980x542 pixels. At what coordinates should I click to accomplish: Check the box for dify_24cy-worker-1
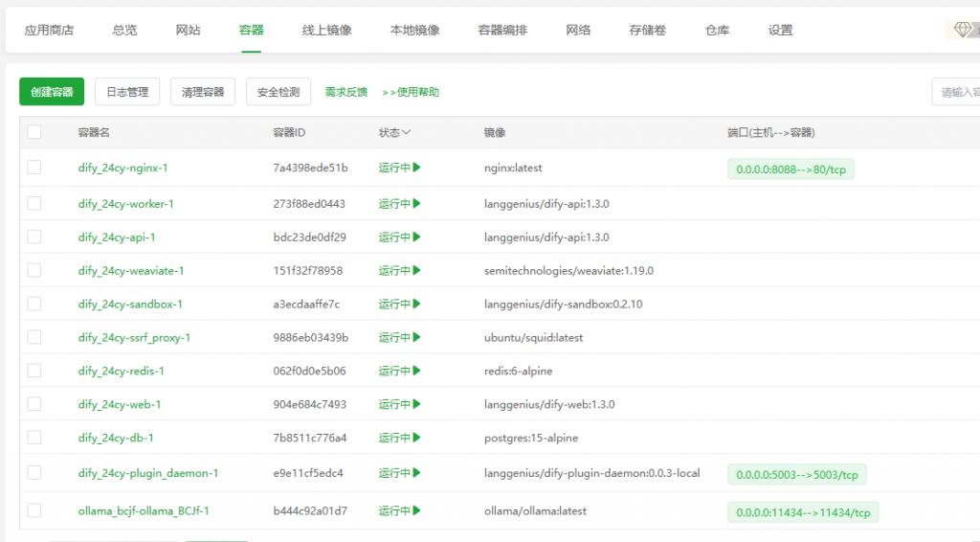click(34, 203)
